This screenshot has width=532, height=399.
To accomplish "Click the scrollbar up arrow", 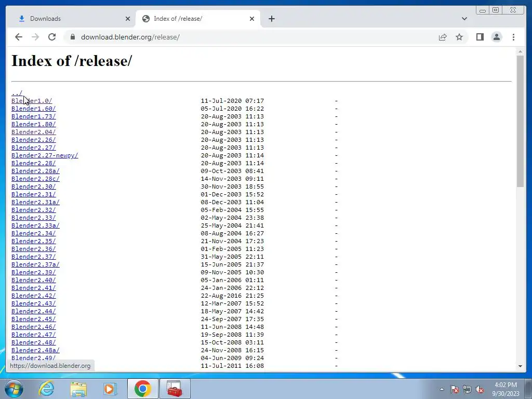I will pos(520,51).
